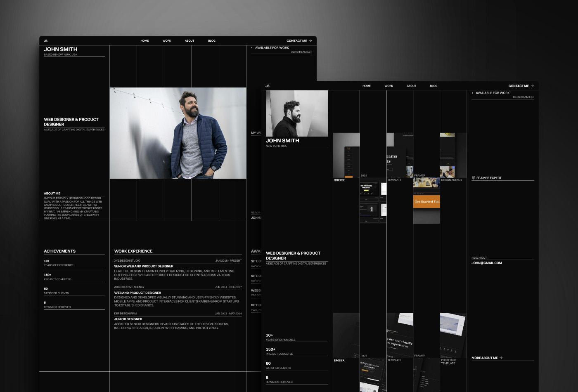The width and height of the screenshot is (578, 392).
Task: Click the JS logo in the front window
Action: 268,86
